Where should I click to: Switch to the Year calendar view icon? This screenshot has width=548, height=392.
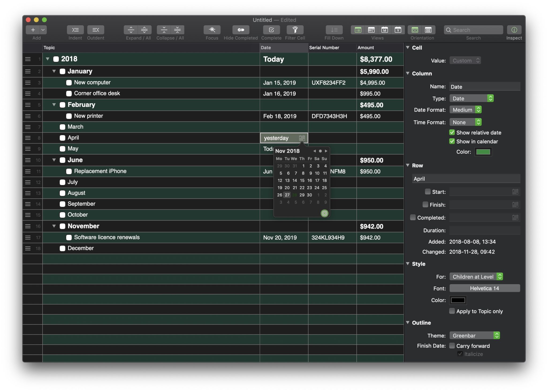398,30
